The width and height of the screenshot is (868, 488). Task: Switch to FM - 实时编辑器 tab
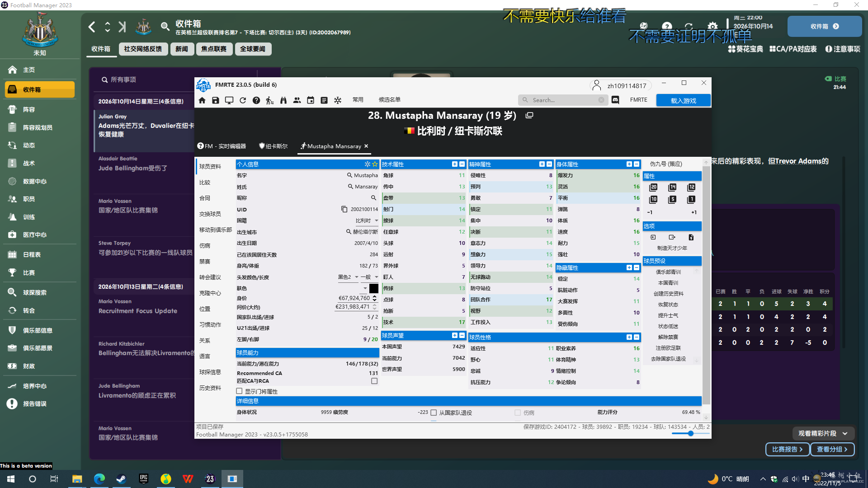click(222, 146)
